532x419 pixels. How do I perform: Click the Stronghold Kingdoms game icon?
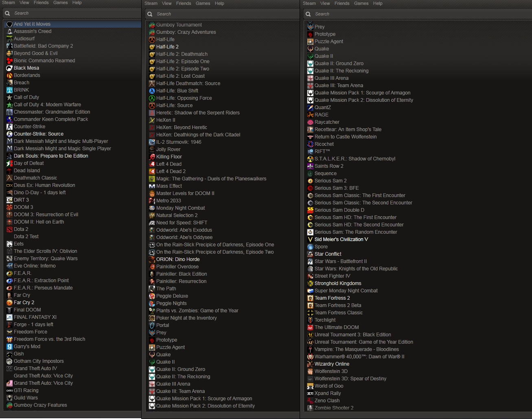(310, 283)
